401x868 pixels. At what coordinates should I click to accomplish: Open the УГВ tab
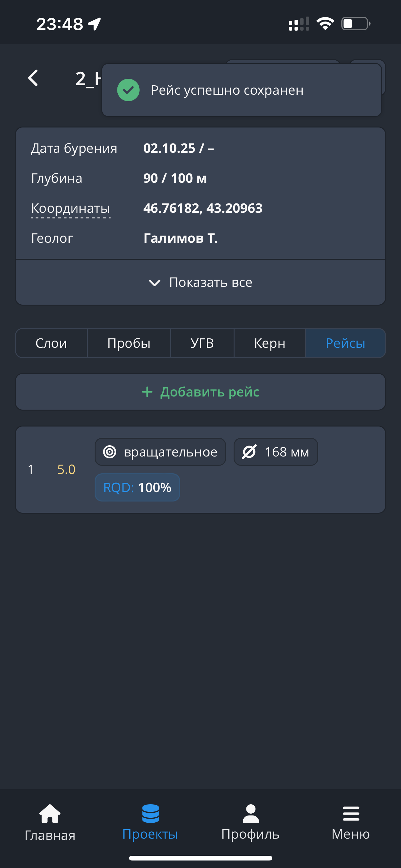[202, 343]
